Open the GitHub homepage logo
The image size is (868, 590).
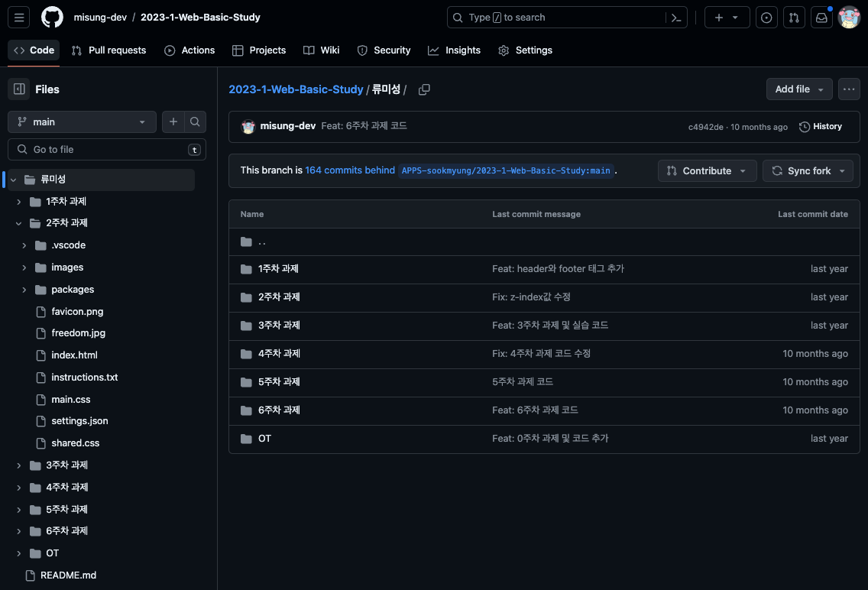pyautogui.click(x=52, y=18)
